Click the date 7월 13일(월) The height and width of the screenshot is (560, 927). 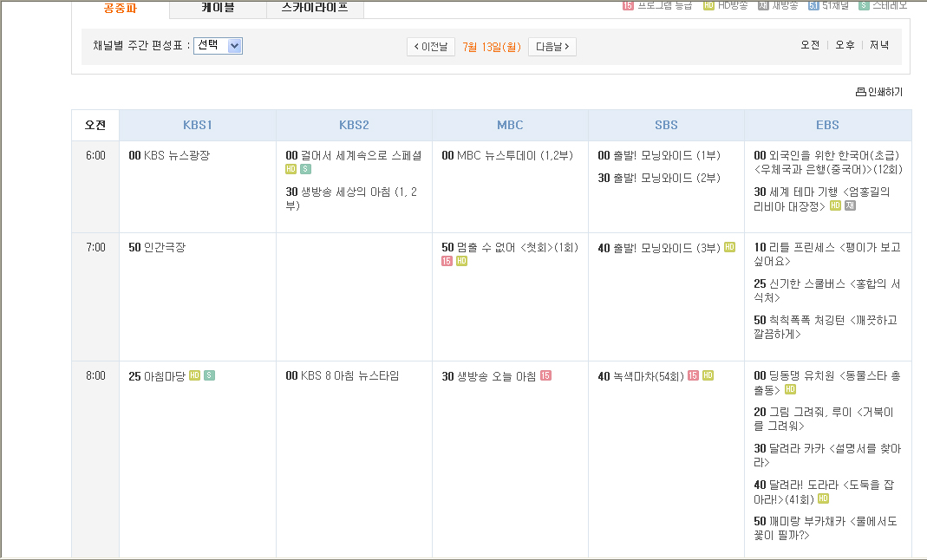(492, 47)
